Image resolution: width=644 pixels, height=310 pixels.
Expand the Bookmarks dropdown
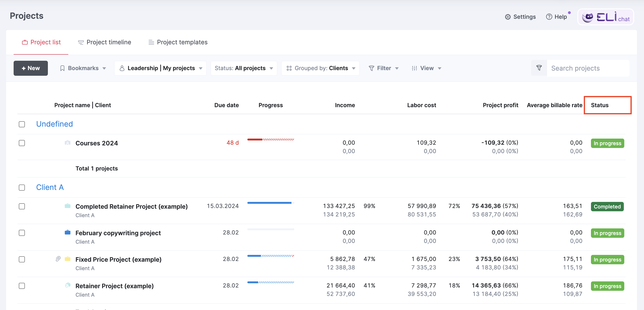(83, 68)
